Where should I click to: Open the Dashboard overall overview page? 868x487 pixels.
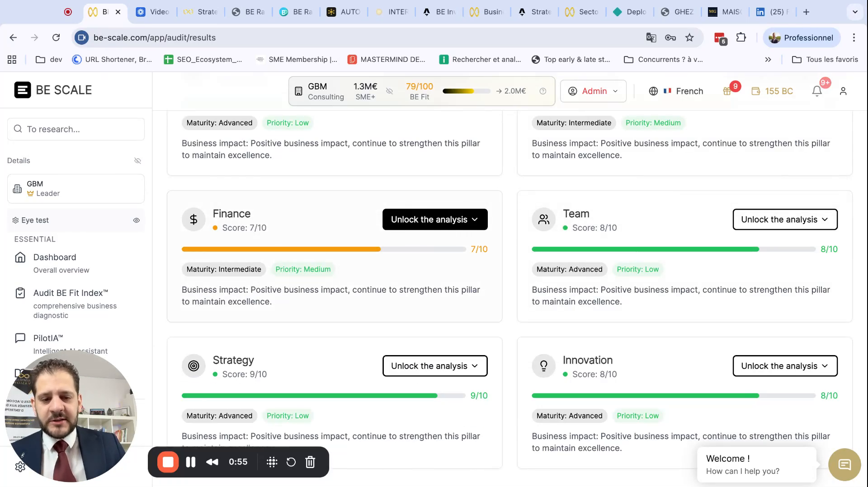54,258
